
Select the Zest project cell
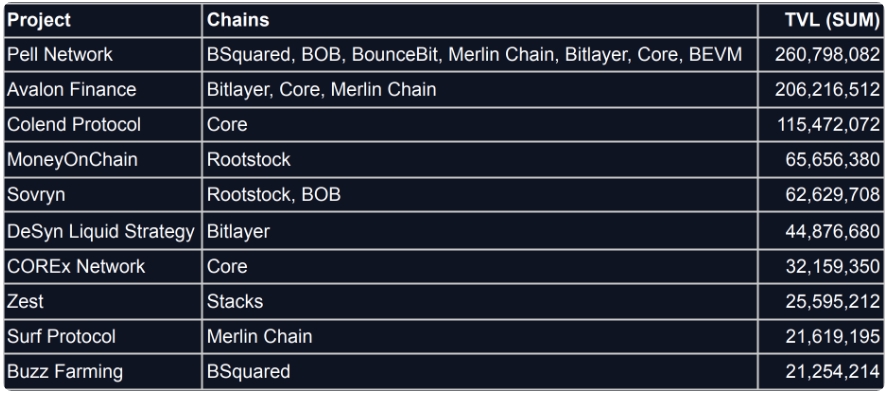103,302
